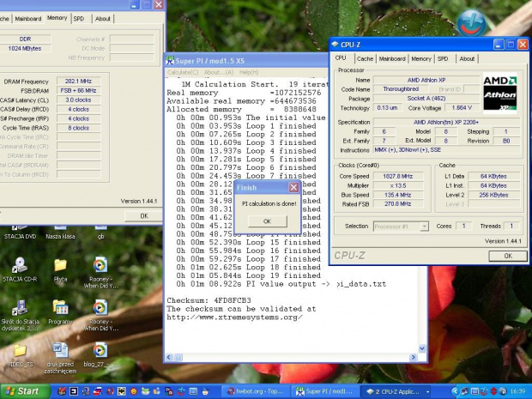Click the PI value output line

coord(281,284)
